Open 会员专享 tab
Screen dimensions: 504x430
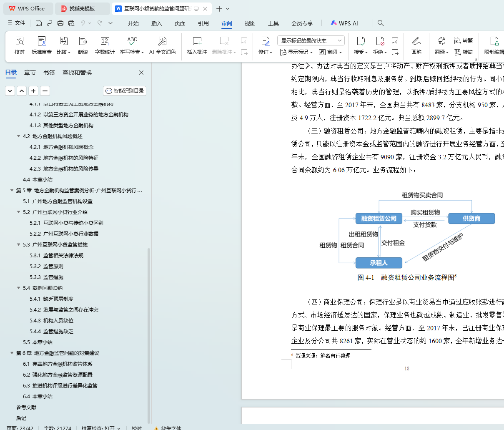[x=302, y=23]
